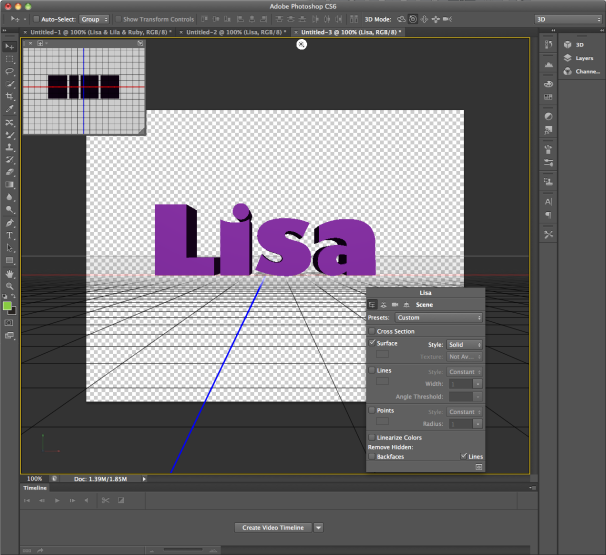Pick the Crop tool
The height and width of the screenshot is (555, 606).
coord(10,96)
